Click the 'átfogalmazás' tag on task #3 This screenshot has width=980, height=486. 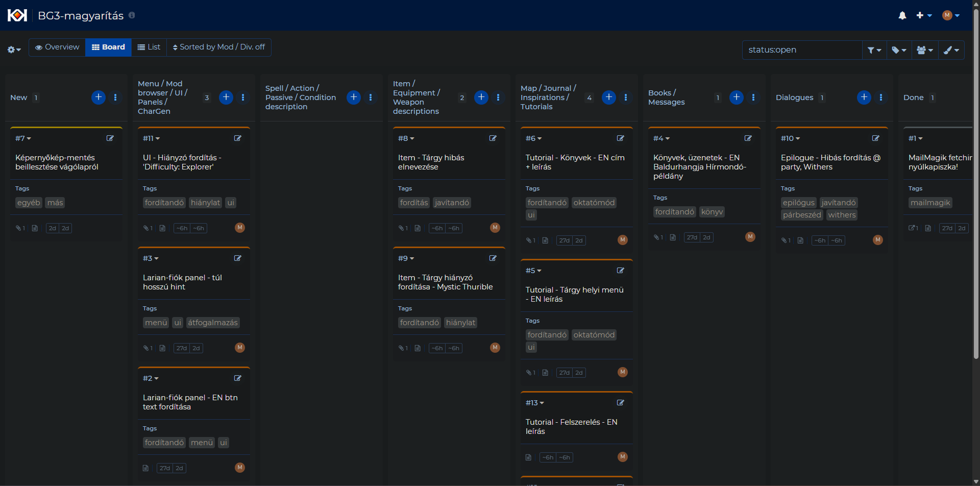(213, 323)
